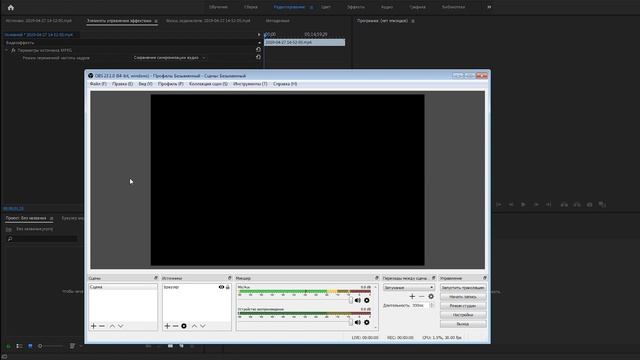Open the scene transition type dropdown
This screenshot has height=360, width=640.
408,288
